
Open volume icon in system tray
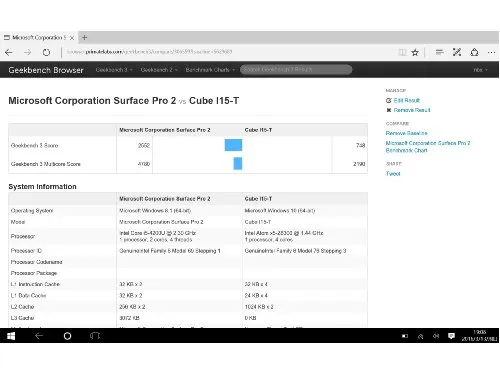click(436, 336)
